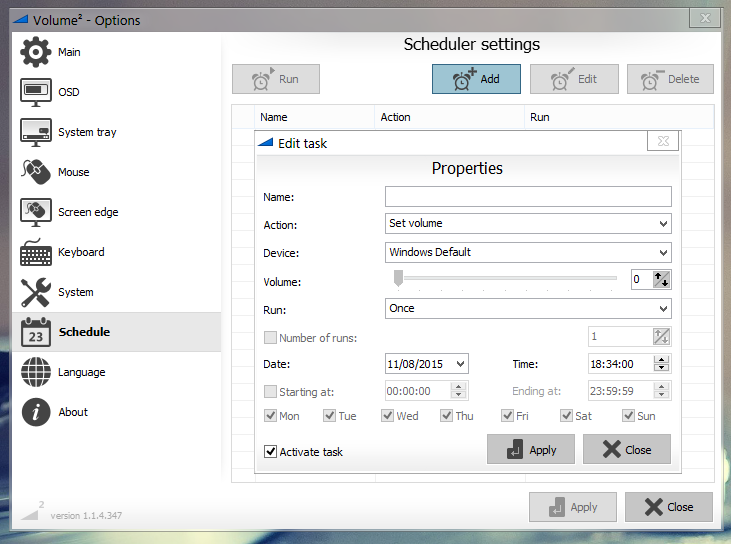Sort the task list by Name column
The height and width of the screenshot is (544, 731).
tap(314, 117)
